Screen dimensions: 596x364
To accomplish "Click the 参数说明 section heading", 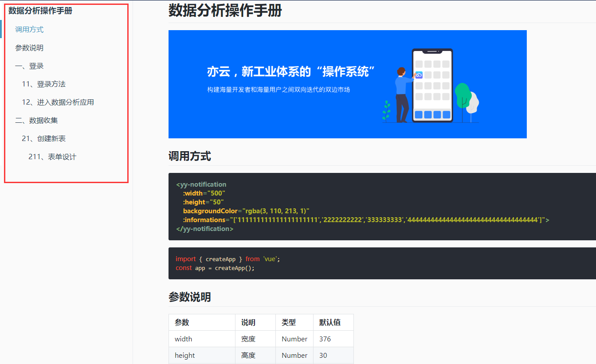I will [190, 297].
